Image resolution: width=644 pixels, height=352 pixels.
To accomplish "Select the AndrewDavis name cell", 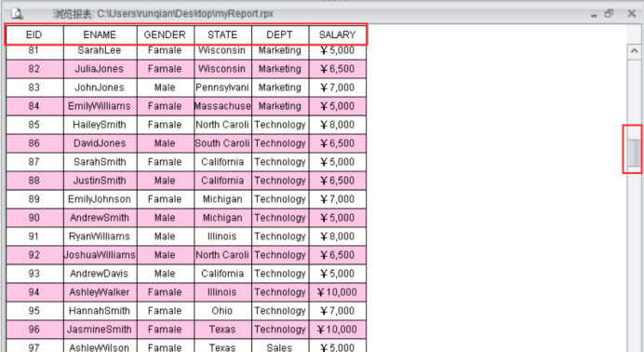I will (x=101, y=274).
